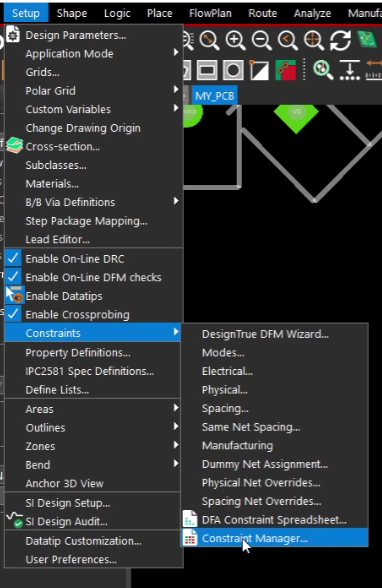Open the FlowPlan menu

[210, 13]
